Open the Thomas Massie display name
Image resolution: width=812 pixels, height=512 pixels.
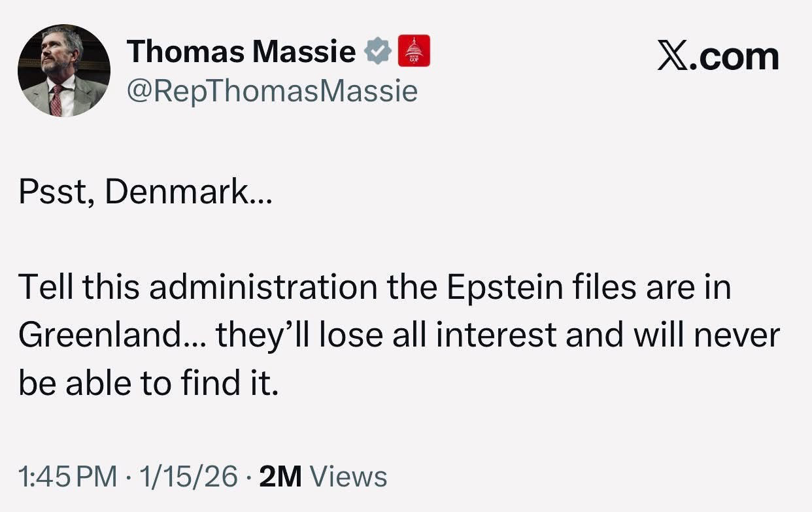[x=241, y=52]
